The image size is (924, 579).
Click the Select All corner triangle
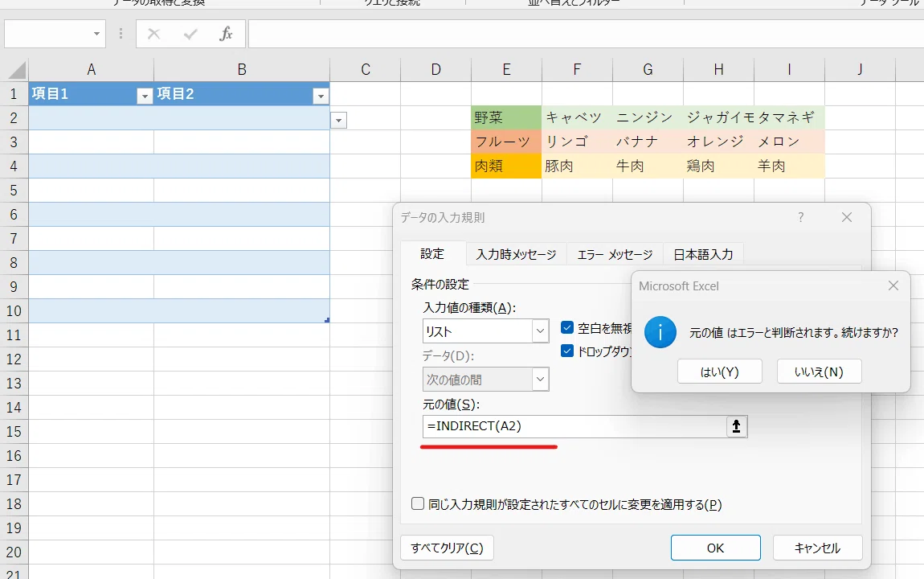pyautogui.click(x=17, y=70)
